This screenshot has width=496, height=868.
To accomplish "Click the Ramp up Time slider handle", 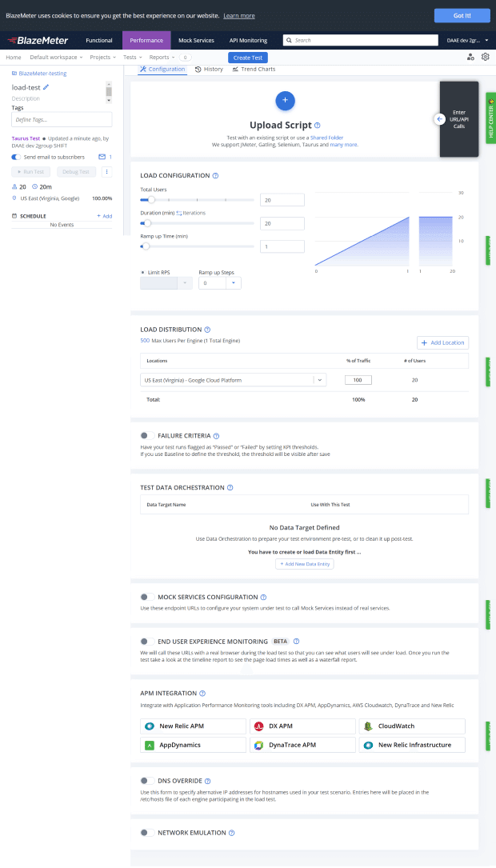I will (x=146, y=246).
